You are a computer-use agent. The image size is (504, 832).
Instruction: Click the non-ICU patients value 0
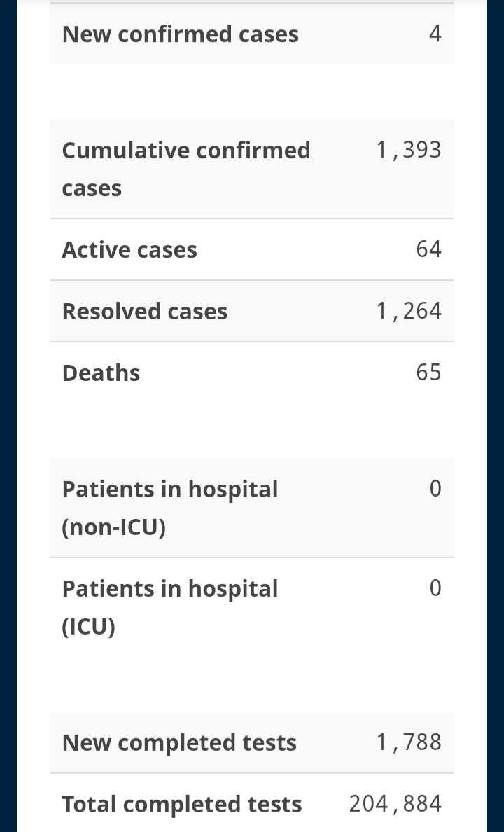[x=435, y=489]
